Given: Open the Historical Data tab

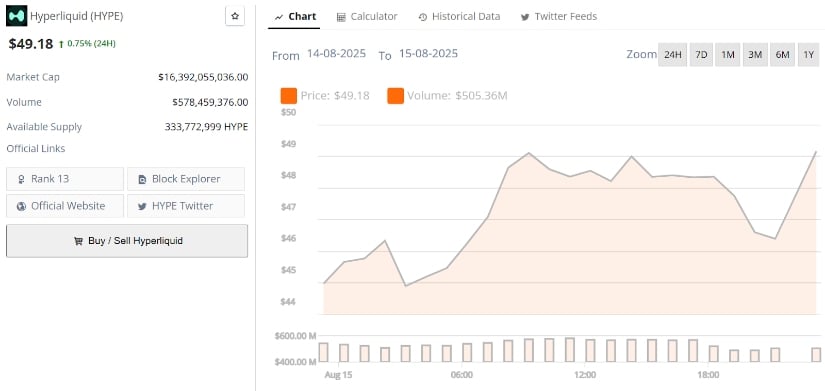Looking at the screenshot, I should [459, 16].
